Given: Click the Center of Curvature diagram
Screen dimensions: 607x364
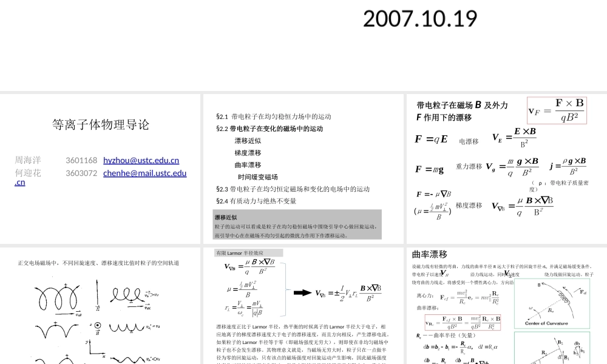Looking at the screenshot, I should click(x=552, y=303).
